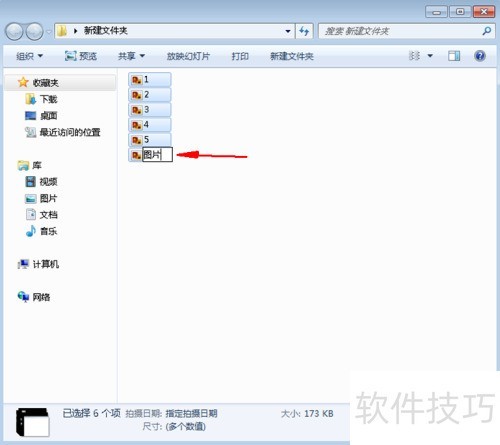
Task: Open the recent pages dropdown beside Forward
Action: click(49, 32)
